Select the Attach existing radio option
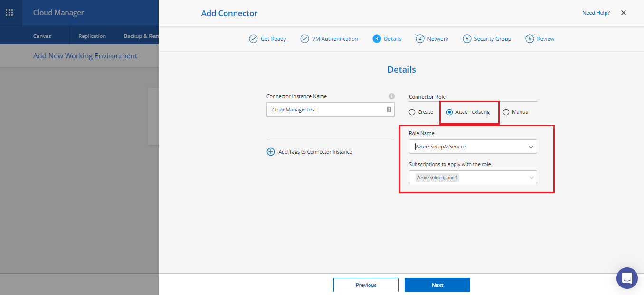644x295 pixels. [x=449, y=112]
